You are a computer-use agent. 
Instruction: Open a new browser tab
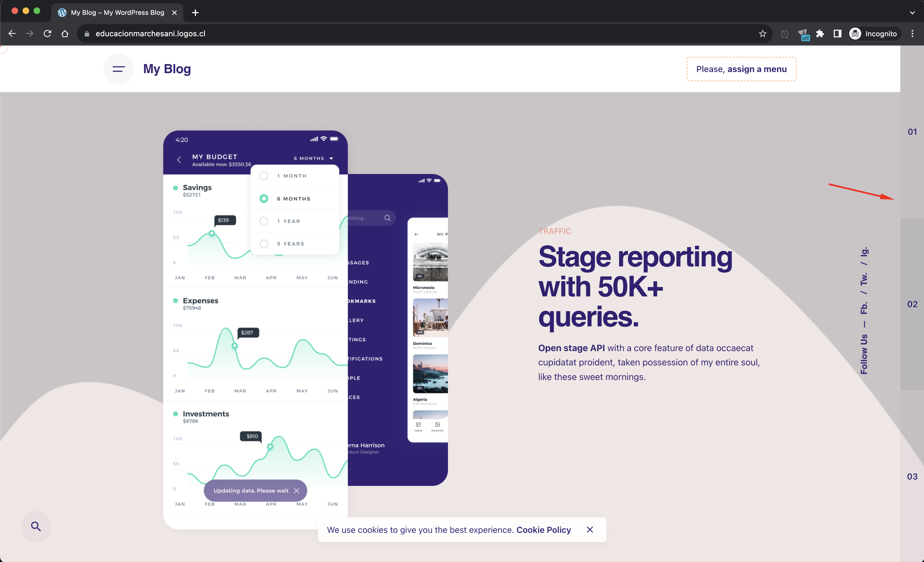click(x=195, y=13)
